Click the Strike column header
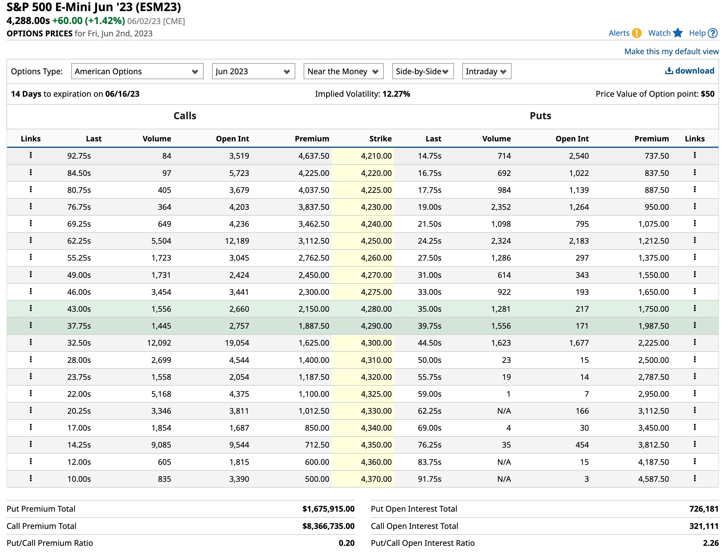728x560 pixels. pyautogui.click(x=380, y=139)
